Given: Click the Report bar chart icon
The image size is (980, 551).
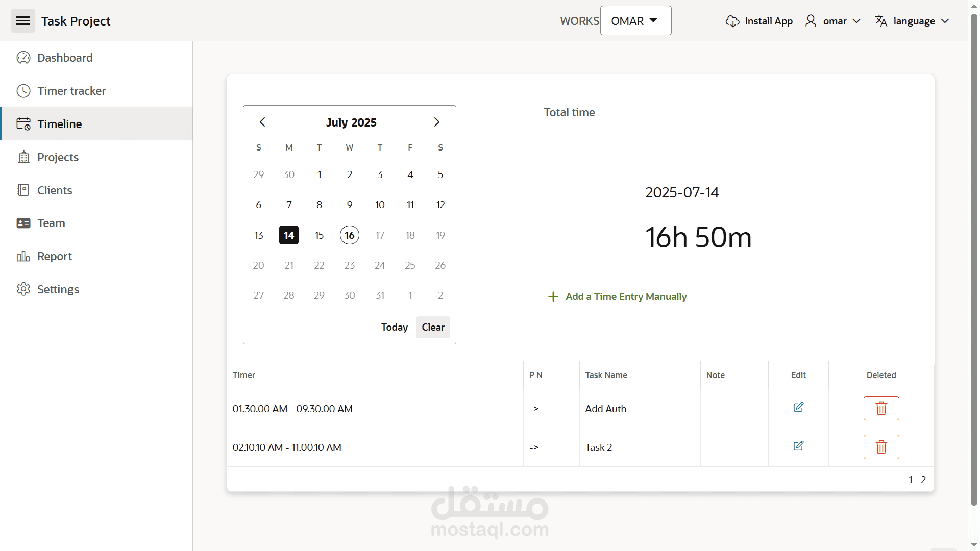Looking at the screenshot, I should [23, 256].
